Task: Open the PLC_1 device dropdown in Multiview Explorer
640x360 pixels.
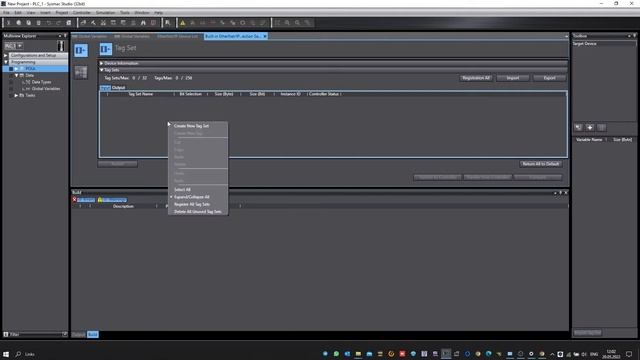Action: coord(13,46)
